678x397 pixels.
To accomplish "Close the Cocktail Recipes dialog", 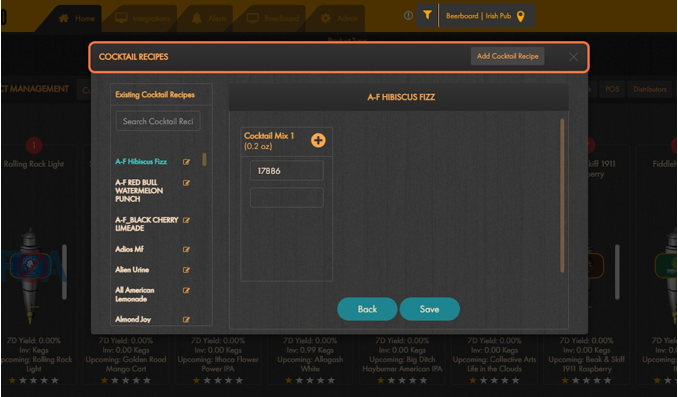I will point(573,57).
